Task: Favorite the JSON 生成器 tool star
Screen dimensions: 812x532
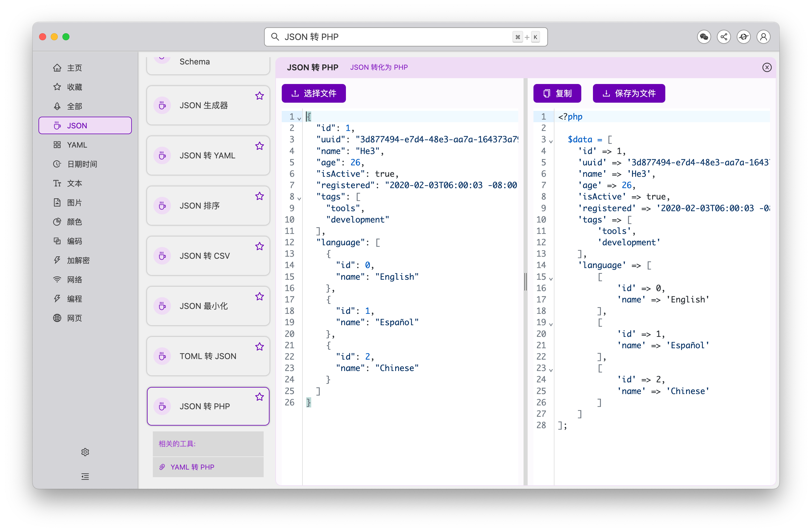Action: point(260,96)
